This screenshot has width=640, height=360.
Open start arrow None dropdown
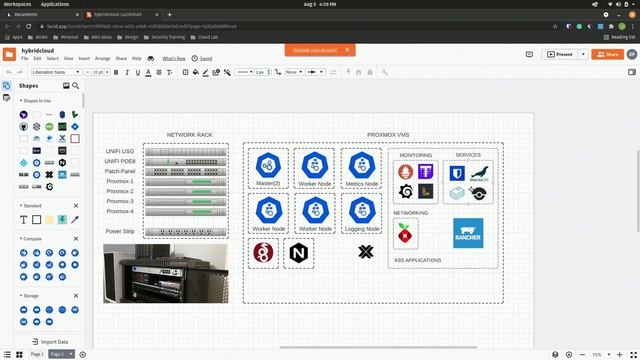pos(294,72)
